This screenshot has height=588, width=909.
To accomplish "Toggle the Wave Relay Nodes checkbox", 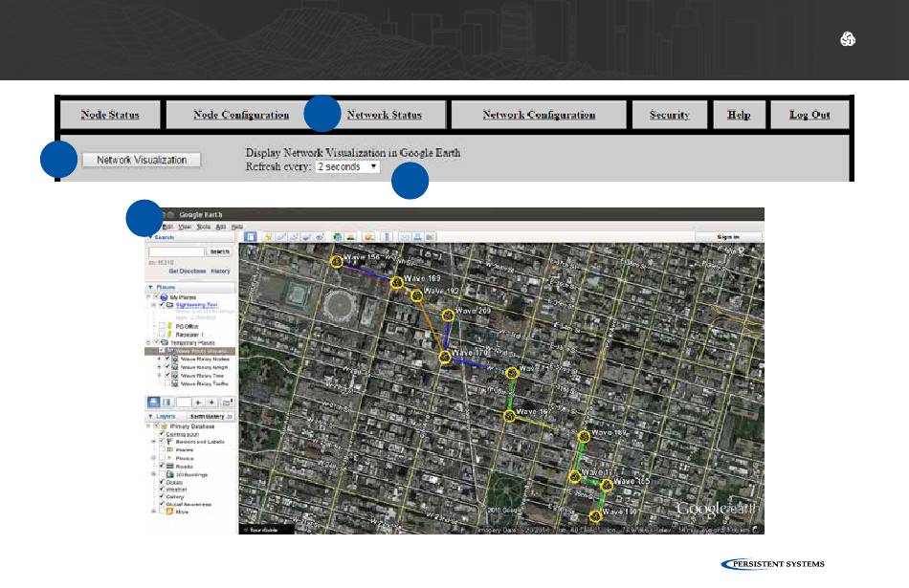I will click(167, 359).
